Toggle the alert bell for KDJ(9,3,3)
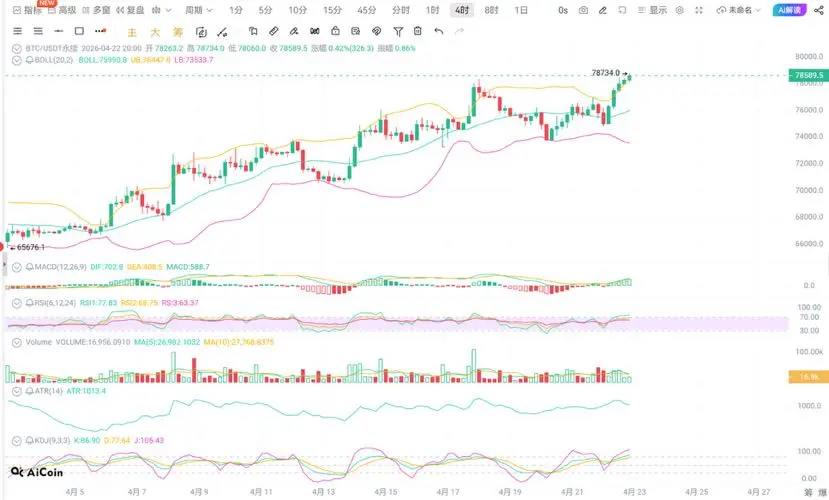This screenshot has width=829, height=500. 30,441
